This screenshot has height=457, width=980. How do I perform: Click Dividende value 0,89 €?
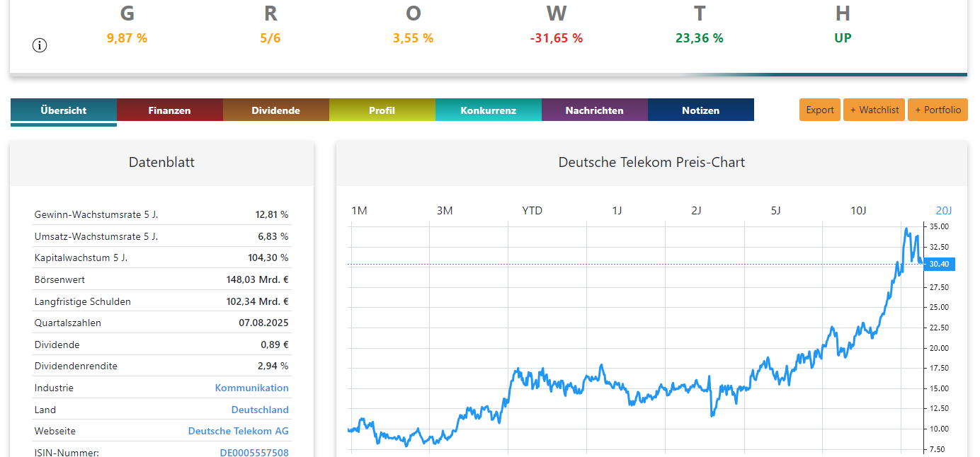click(x=275, y=345)
